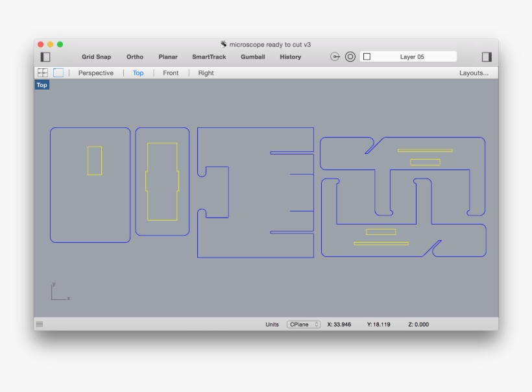Toggle the right sidebar panel icon
532x392 pixels.
(486, 58)
